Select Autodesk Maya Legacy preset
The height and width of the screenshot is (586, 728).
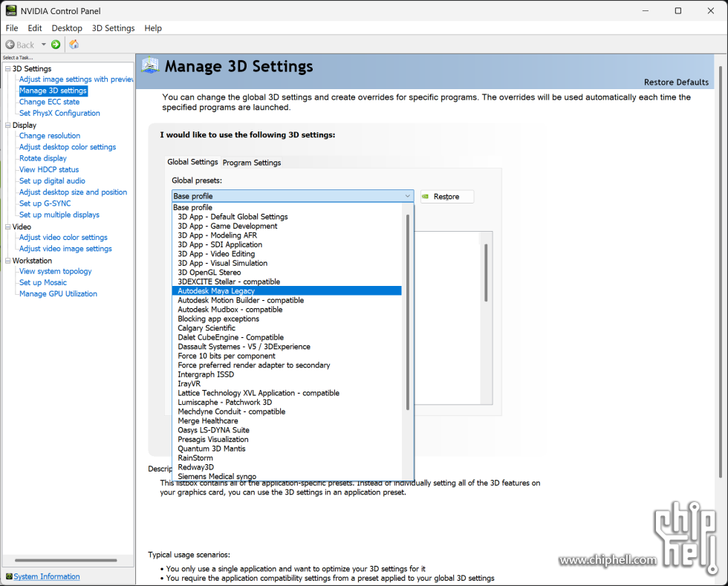click(x=287, y=291)
